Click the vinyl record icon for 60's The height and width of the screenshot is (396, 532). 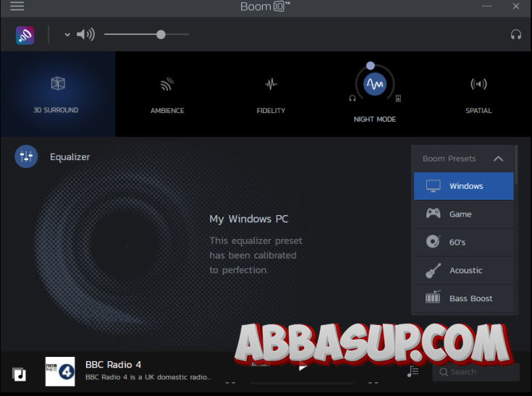pos(434,242)
